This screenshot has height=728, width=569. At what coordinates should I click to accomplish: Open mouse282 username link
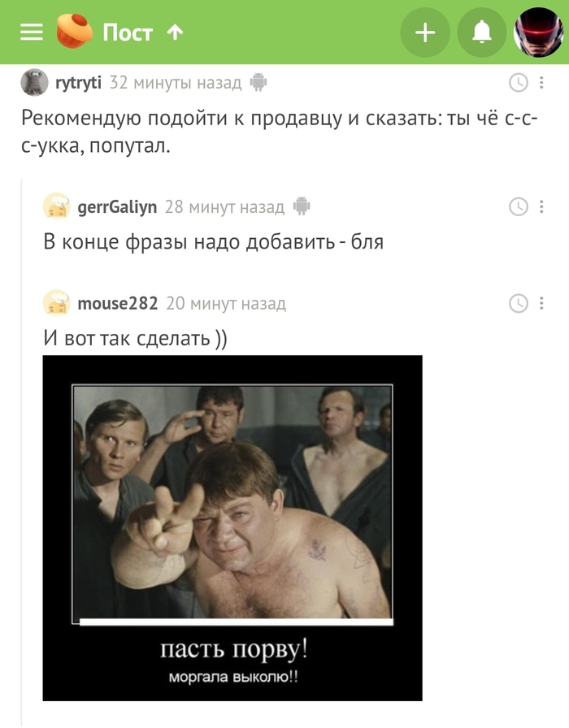point(118,303)
